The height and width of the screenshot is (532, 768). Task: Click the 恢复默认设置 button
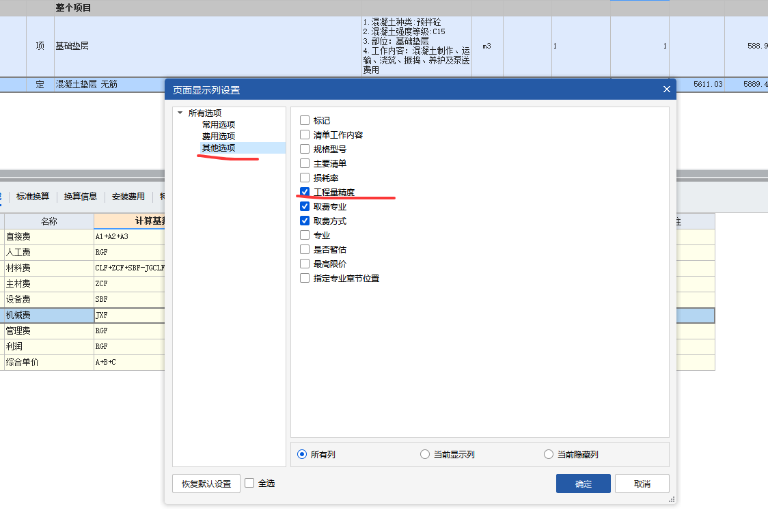206,484
